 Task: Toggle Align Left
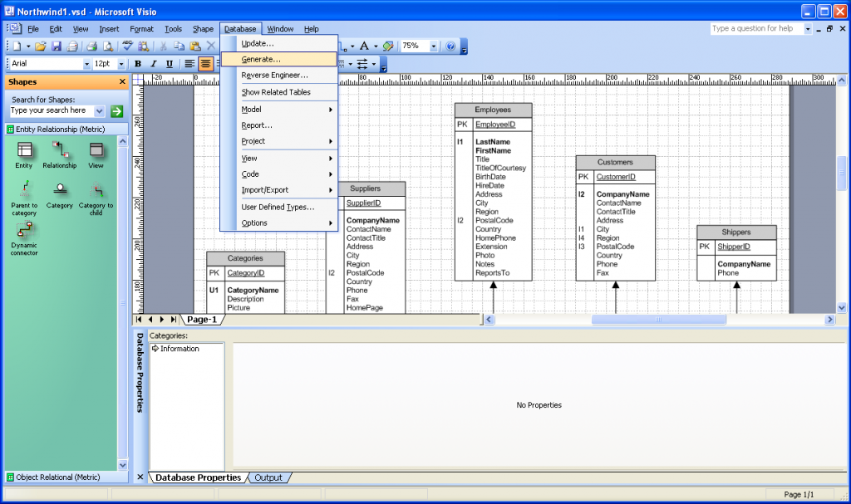189,64
